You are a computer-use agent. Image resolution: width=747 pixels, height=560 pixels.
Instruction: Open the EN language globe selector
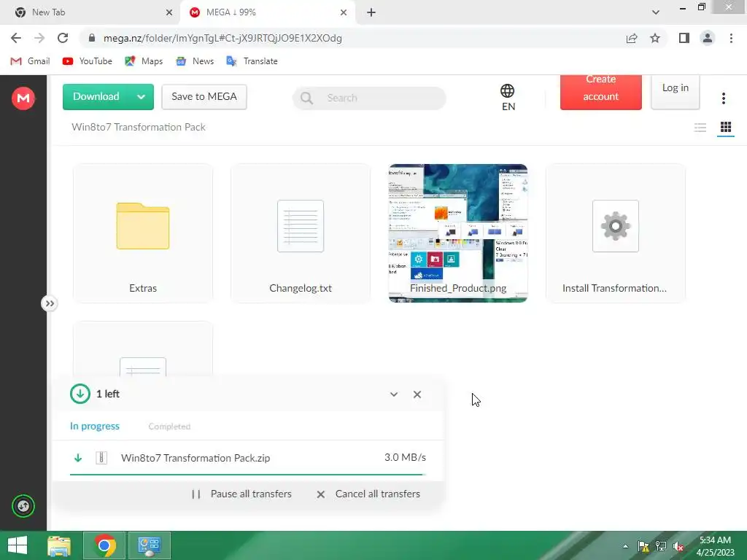(x=508, y=97)
